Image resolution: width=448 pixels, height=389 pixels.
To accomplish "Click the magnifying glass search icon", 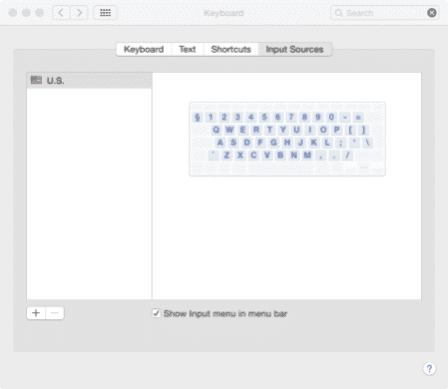I will pos(339,13).
